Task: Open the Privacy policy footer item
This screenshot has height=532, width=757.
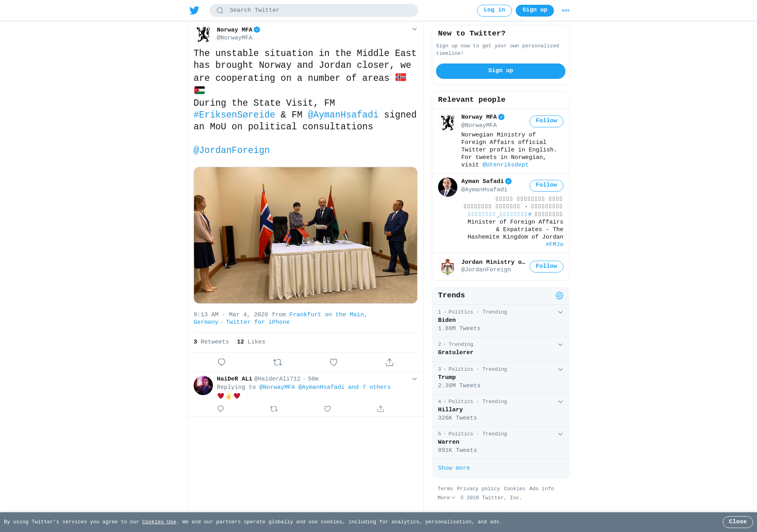Action: [478, 489]
